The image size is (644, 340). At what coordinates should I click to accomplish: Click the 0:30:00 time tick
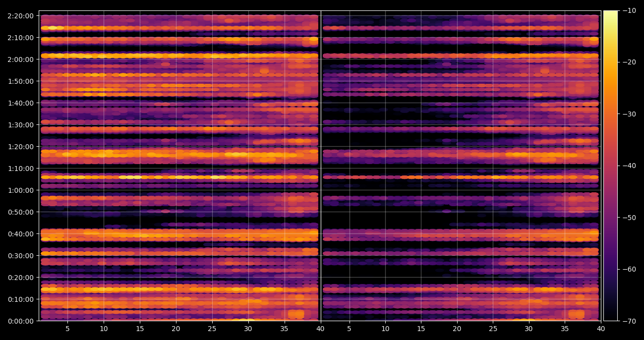pyautogui.click(x=21, y=256)
